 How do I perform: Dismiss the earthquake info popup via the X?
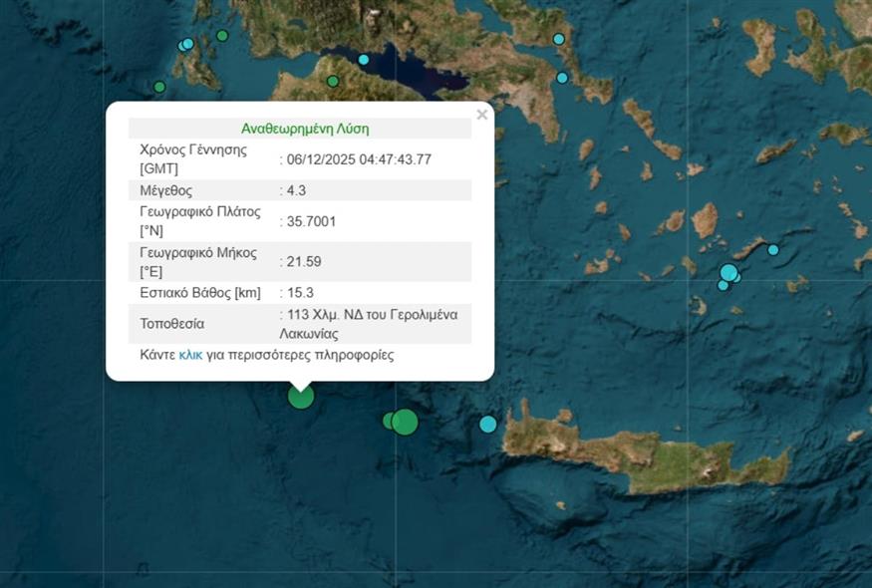482,114
